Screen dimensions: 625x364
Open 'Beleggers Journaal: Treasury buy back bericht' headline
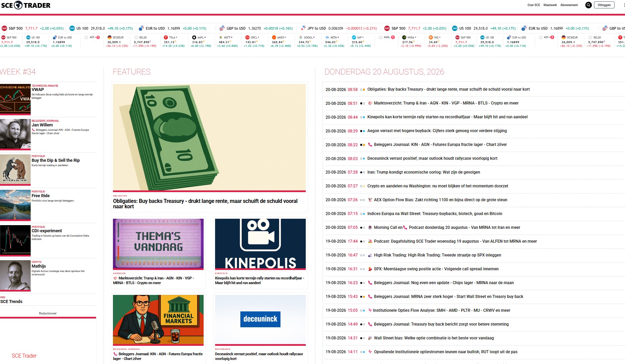click(441, 324)
